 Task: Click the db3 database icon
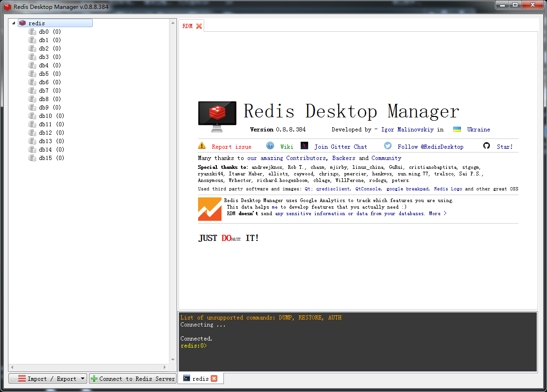pyautogui.click(x=32, y=57)
